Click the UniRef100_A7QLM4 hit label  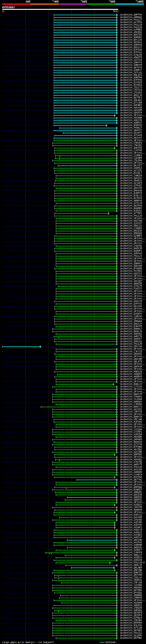tap(131, 55)
